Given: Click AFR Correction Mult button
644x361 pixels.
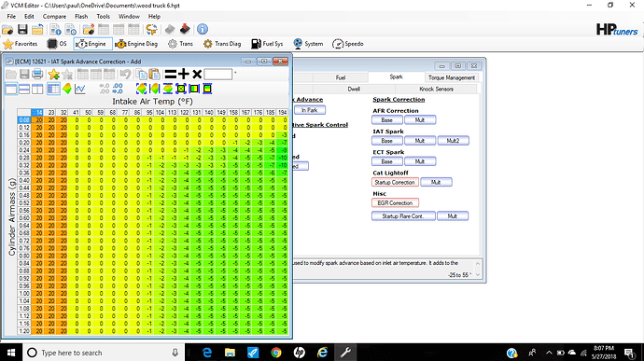Looking at the screenshot, I should pyautogui.click(x=420, y=120).
